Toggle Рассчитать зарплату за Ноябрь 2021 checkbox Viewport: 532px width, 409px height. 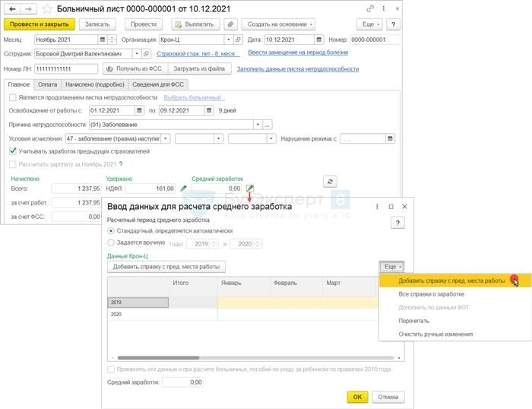pos(13,164)
